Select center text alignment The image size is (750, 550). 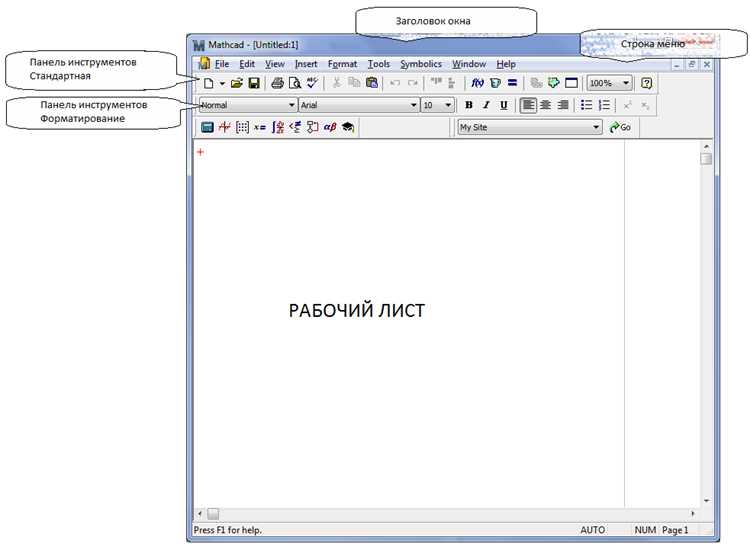coord(545,105)
